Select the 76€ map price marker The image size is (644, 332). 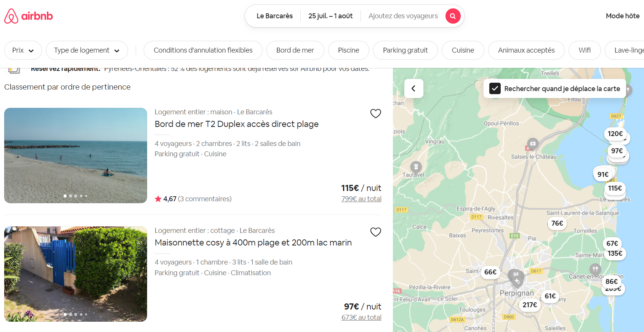pyautogui.click(x=557, y=223)
